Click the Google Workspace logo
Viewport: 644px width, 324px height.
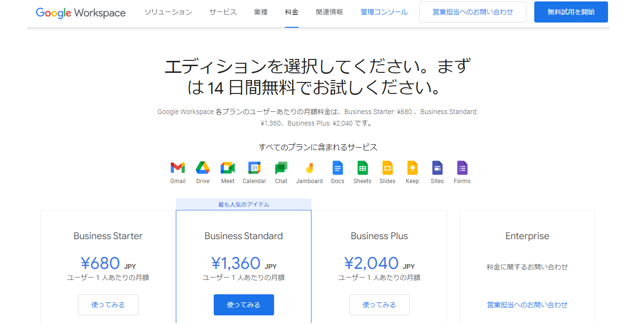(80, 12)
